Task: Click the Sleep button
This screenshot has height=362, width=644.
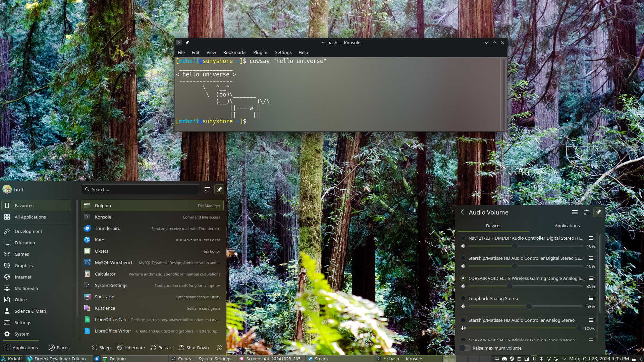Action: (x=101, y=348)
